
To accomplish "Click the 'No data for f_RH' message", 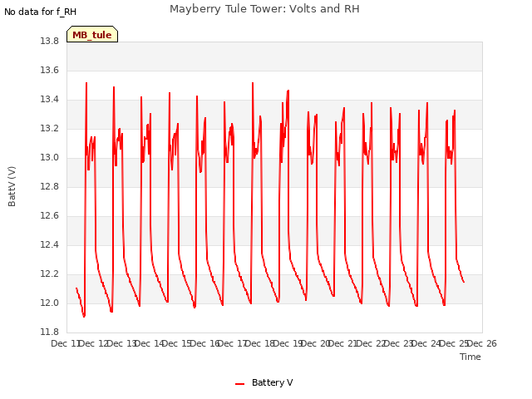I will tap(41, 12).
